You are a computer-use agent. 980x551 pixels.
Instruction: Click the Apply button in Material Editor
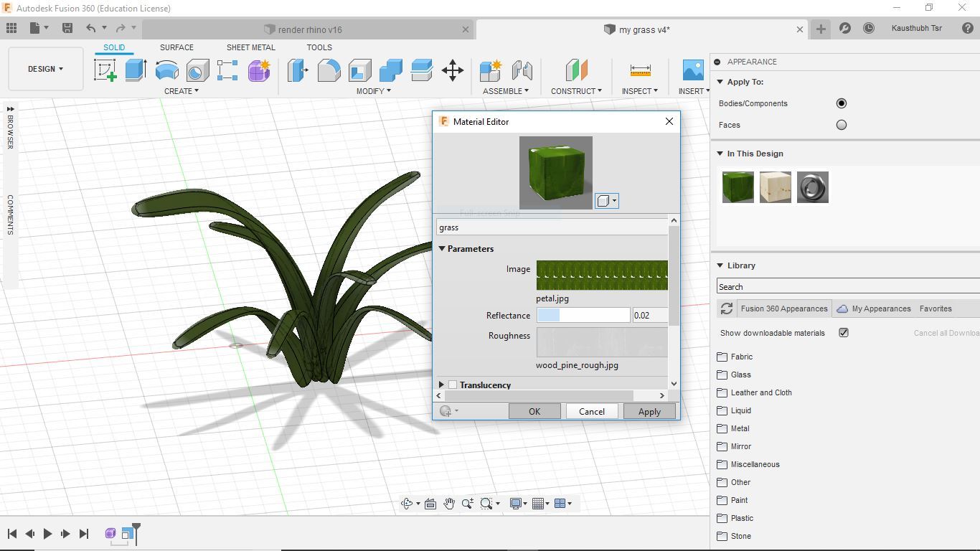[x=649, y=411]
